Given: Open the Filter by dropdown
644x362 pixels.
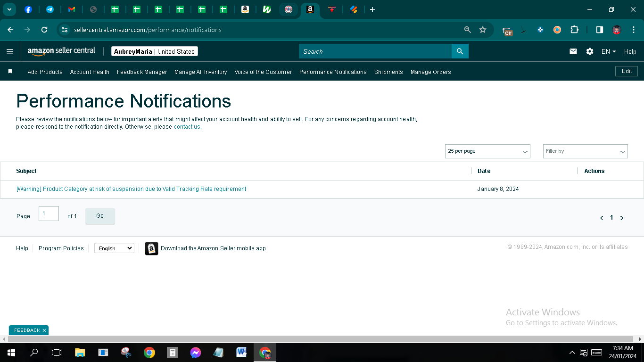Looking at the screenshot, I should tap(586, 151).
